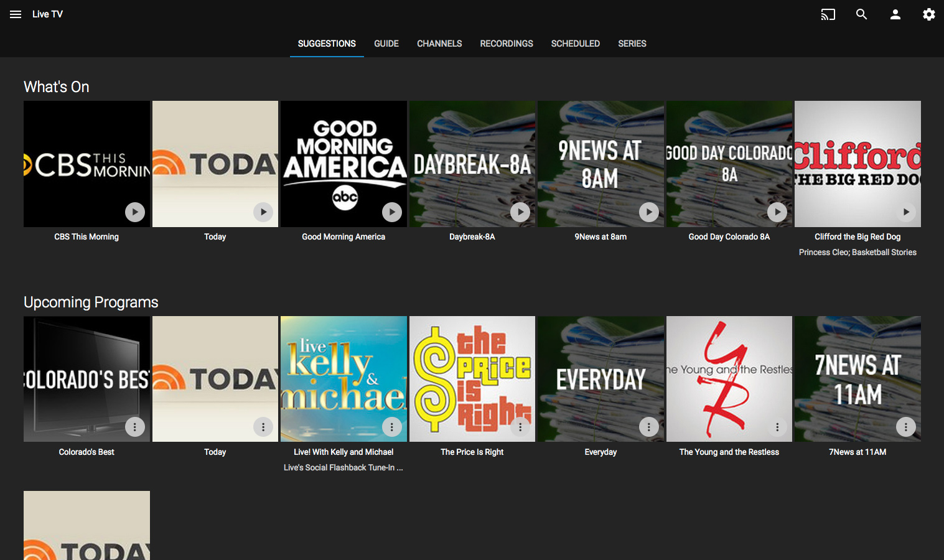Switch to the Channels tab
This screenshot has width=944, height=560.
pos(439,44)
